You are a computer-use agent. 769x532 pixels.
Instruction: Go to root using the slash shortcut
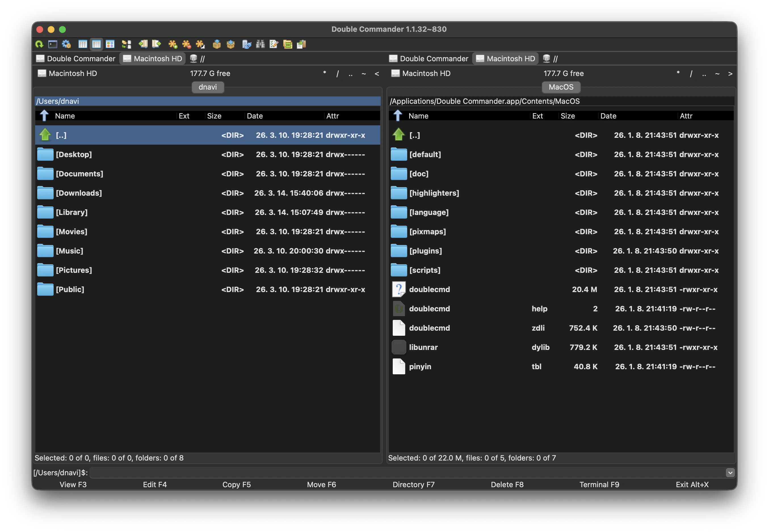click(x=337, y=74)
